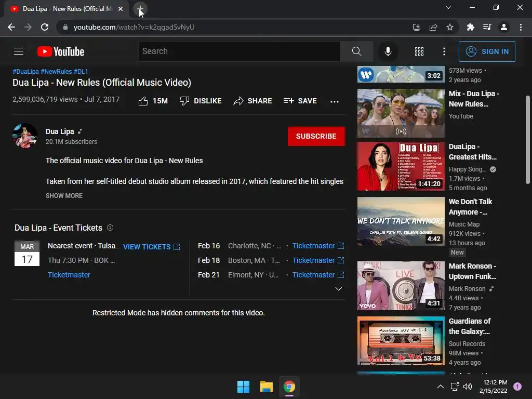Viewport: 532px width, 399px height.
Task: Select the Dua Lipa New Rules tab
Action: (x=66, y=9)
